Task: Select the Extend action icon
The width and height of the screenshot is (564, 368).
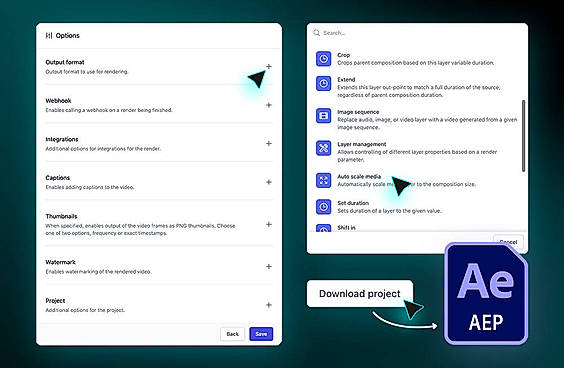Action: 323,83
